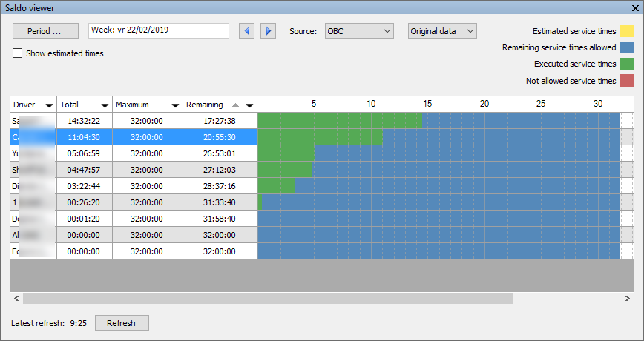Click the green Executed service times swatch
Image resolution: width=644 pixels, height=341 pixels.
[x=628, y=64]
